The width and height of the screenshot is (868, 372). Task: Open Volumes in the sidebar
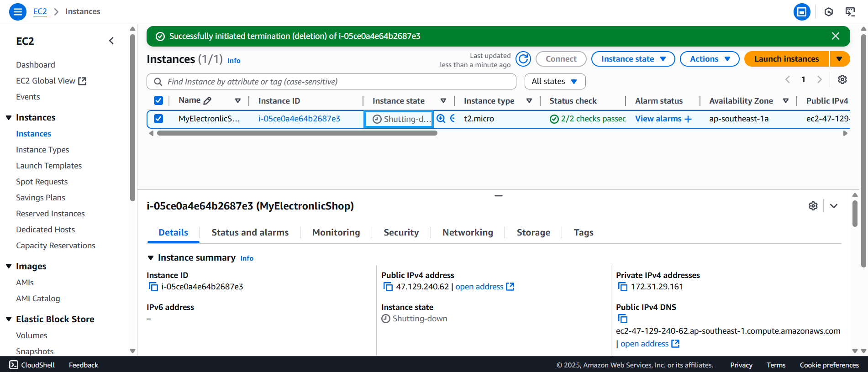click(x=32, y=335)
